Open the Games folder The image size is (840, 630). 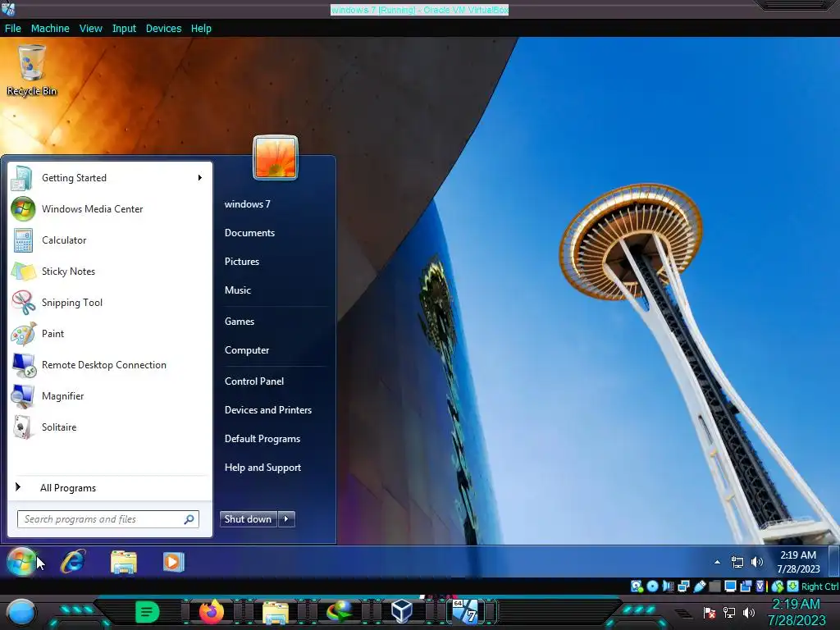240,322
